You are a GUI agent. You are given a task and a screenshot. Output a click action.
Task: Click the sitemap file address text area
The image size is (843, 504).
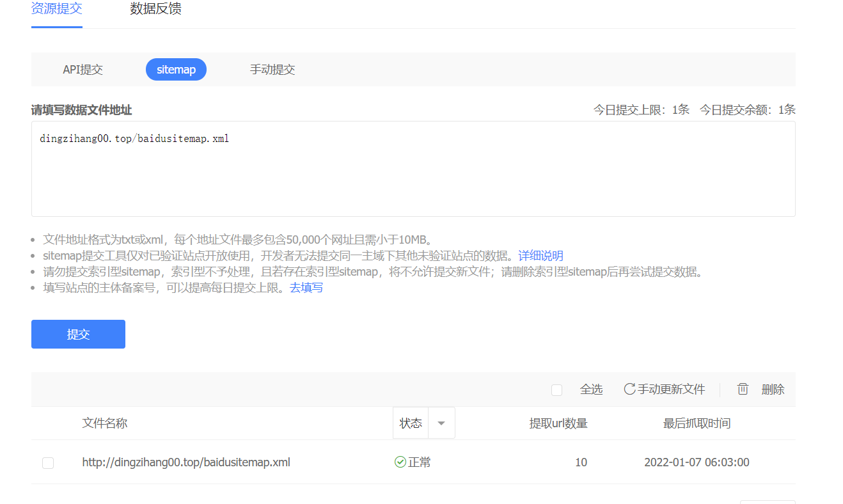coord(413,169)
